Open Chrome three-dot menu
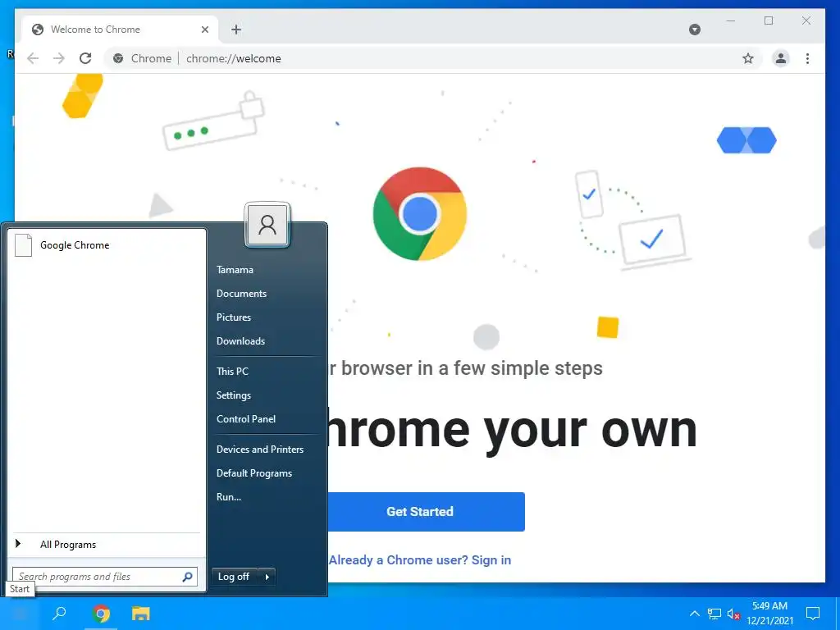Screen dimensions: 840x630 tap(807, 58)
